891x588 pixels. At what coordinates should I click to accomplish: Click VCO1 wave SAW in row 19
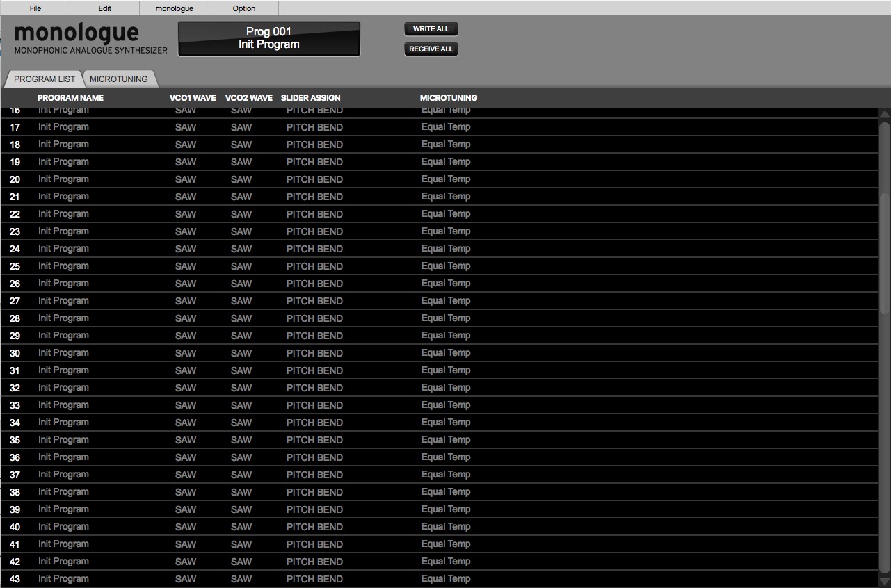pos(186,162)
